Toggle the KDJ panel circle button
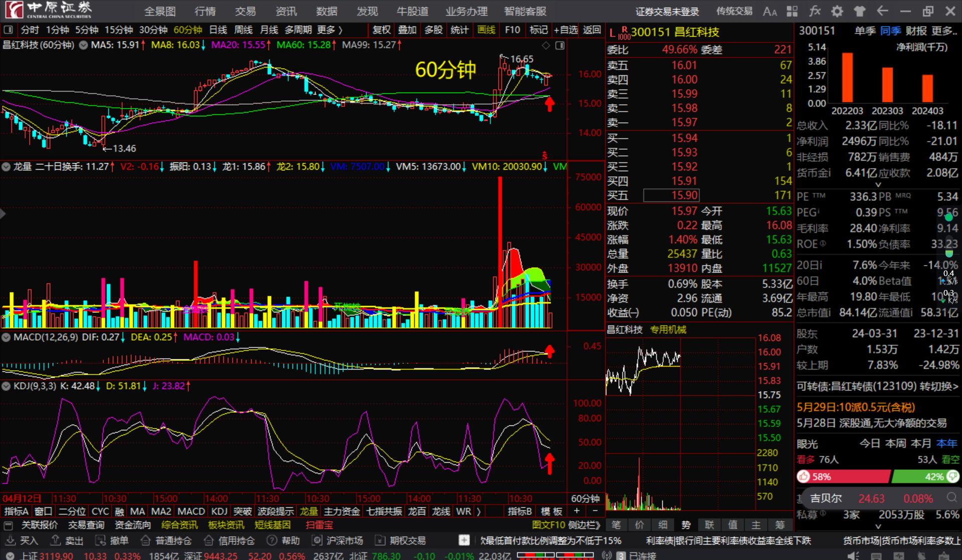The height and width of the screenshot is (560, 962). (7, 386)
